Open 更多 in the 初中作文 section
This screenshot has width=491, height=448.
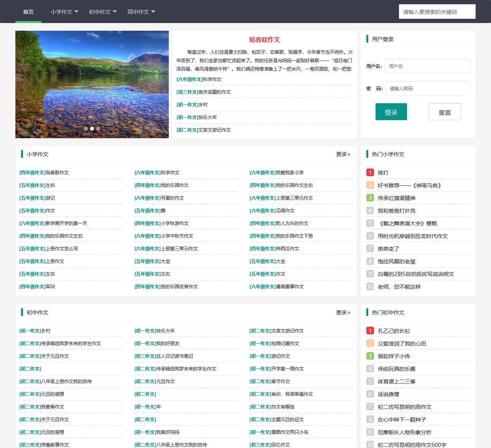pyautogui.click(x=343, y=312)
